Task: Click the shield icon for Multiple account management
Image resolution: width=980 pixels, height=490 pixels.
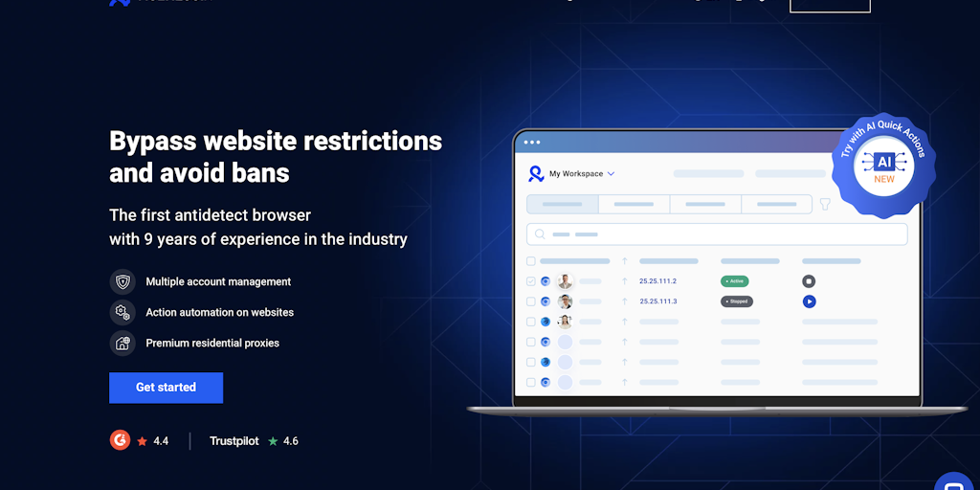Action: click(x=122, y=282)
